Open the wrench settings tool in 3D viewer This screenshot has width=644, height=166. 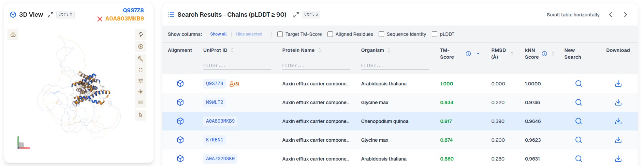(141, 59)
